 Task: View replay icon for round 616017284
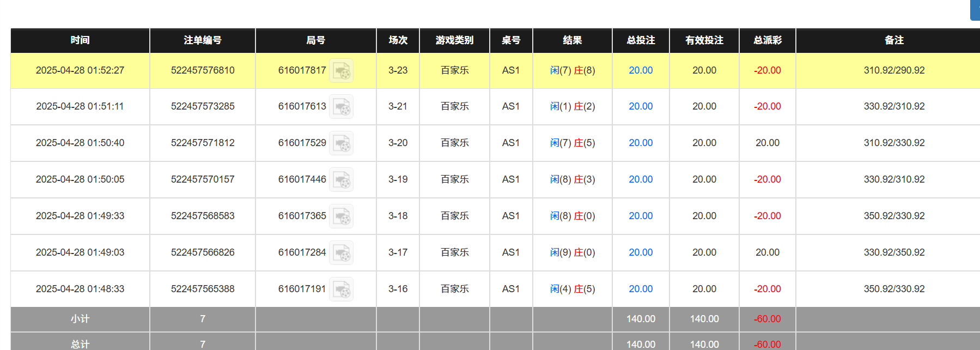[341, 253]
